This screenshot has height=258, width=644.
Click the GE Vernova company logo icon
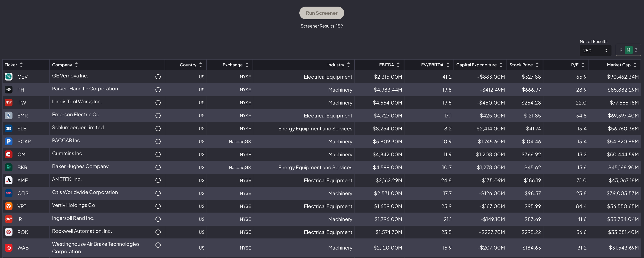pos(8,77)
